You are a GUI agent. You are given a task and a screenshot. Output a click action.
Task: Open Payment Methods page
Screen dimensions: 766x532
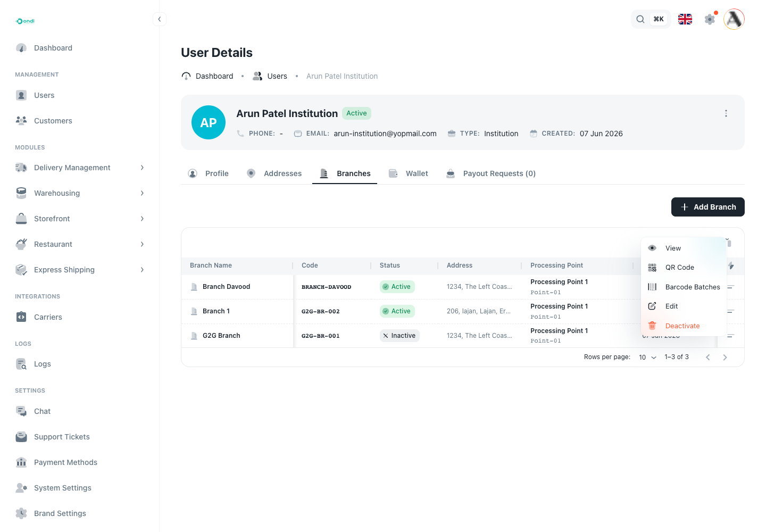(80, 462)
